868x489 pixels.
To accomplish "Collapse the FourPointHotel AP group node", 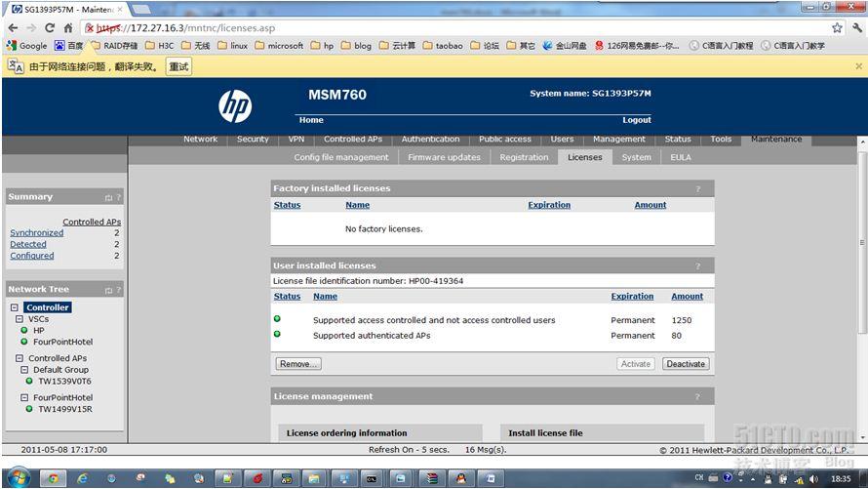I will click(24, 397).
